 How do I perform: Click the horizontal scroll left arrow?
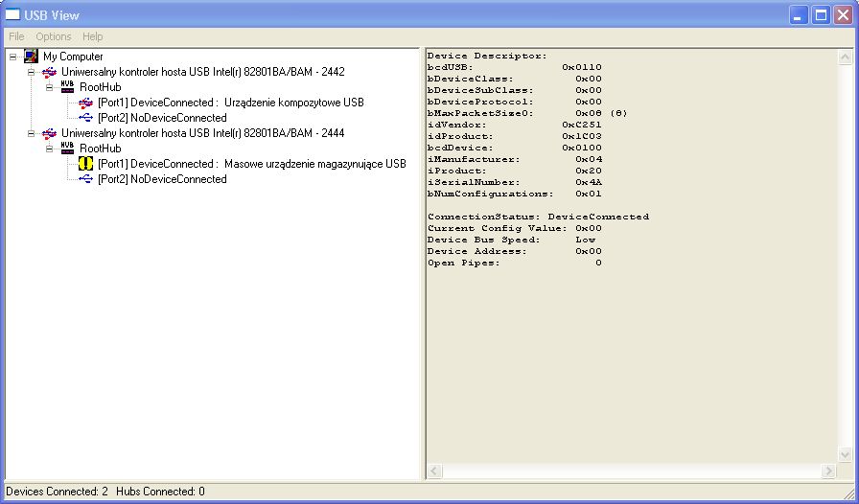click(434, 470)
